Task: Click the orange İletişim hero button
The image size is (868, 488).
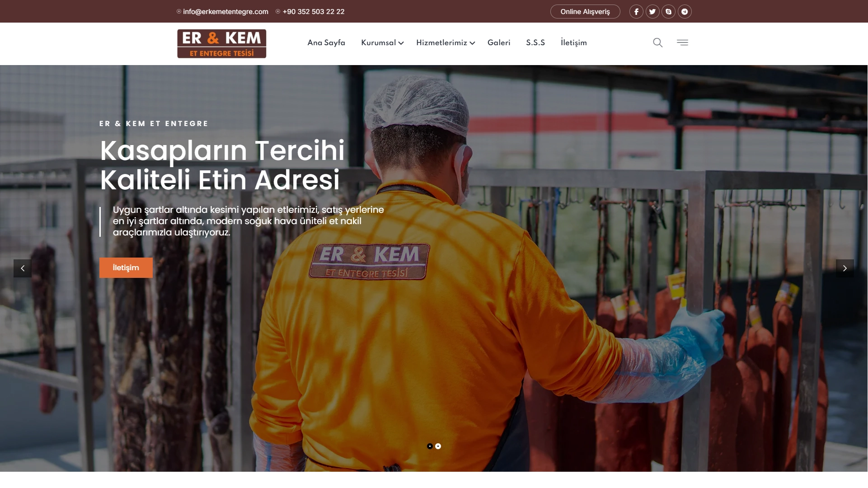Action: (126, 268)
